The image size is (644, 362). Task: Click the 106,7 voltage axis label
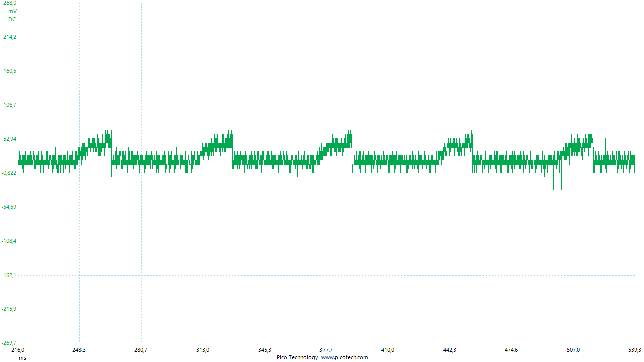(10, 105)
